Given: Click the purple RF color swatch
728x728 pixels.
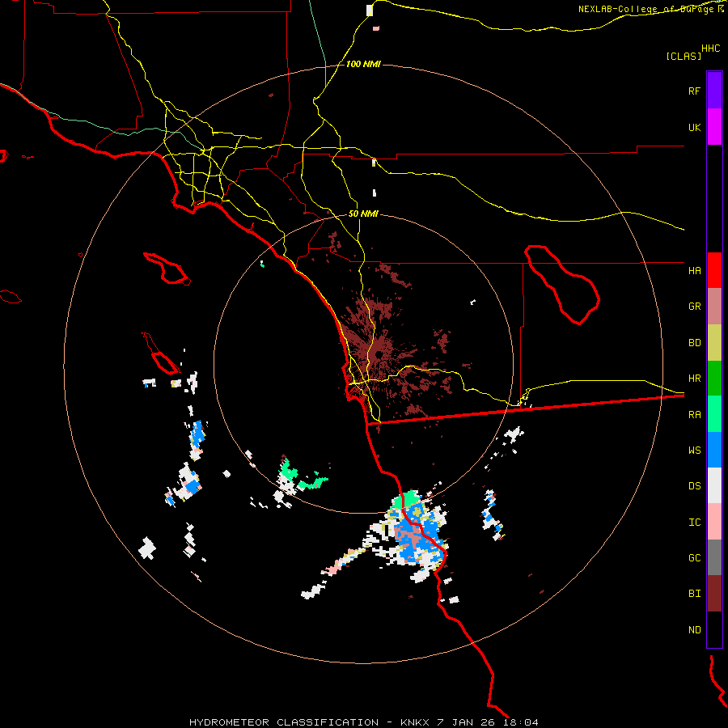Looking at the screenshot, I should tap(714, 91).
